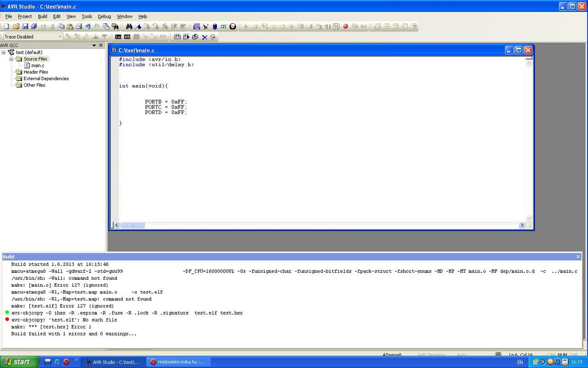
Task: Create a new file from the toolbar
Action: 7,26
